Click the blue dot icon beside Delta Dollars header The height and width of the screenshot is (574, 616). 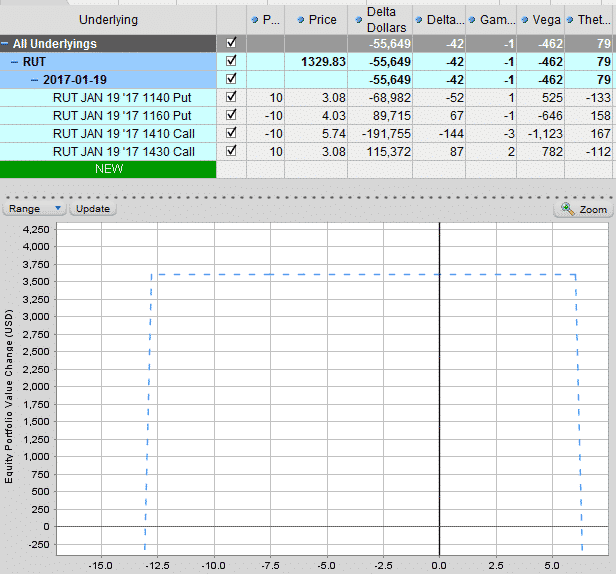point(359,20)
